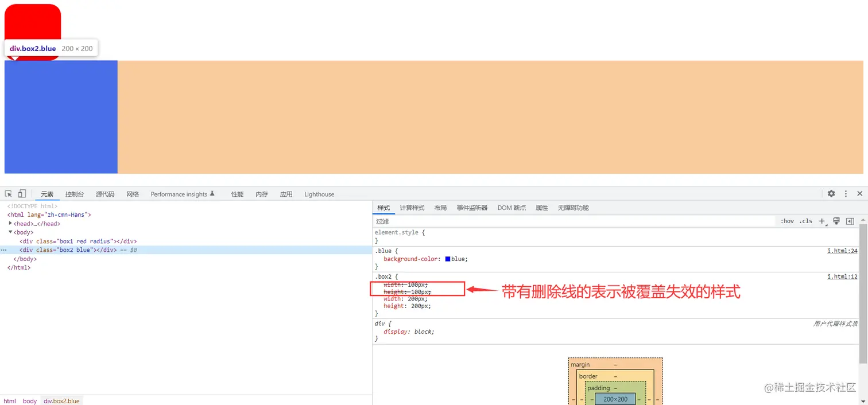Click the new style rule plus icon
The height and width of the screenshot is (405, 868).
[x=822, y=221]
